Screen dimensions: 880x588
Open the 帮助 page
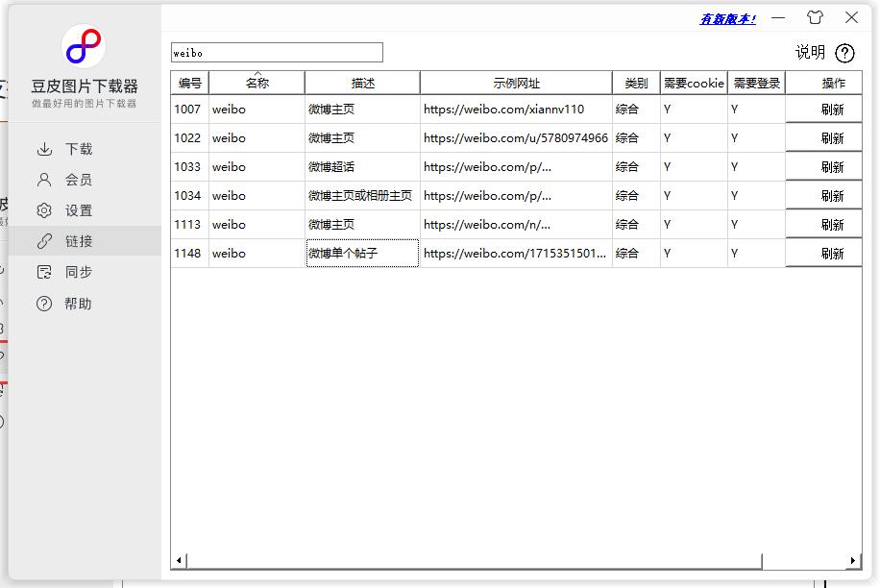pos(85,304)
